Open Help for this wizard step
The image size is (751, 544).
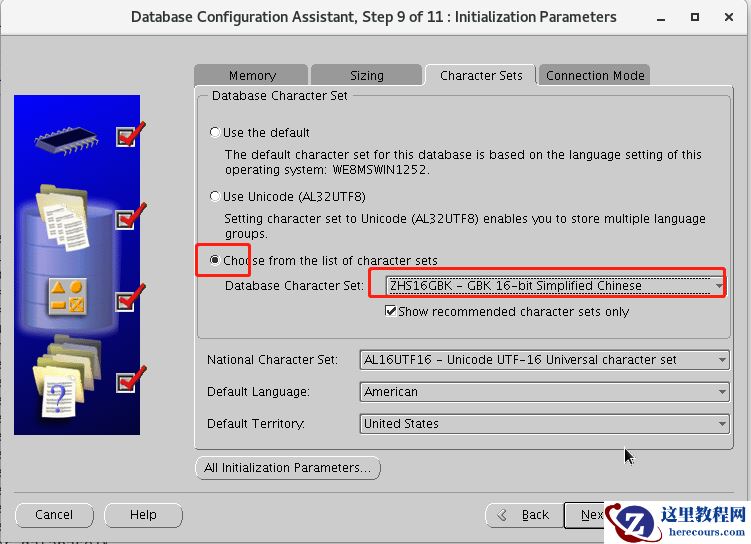pyautogui.click(x=143, y=515)
